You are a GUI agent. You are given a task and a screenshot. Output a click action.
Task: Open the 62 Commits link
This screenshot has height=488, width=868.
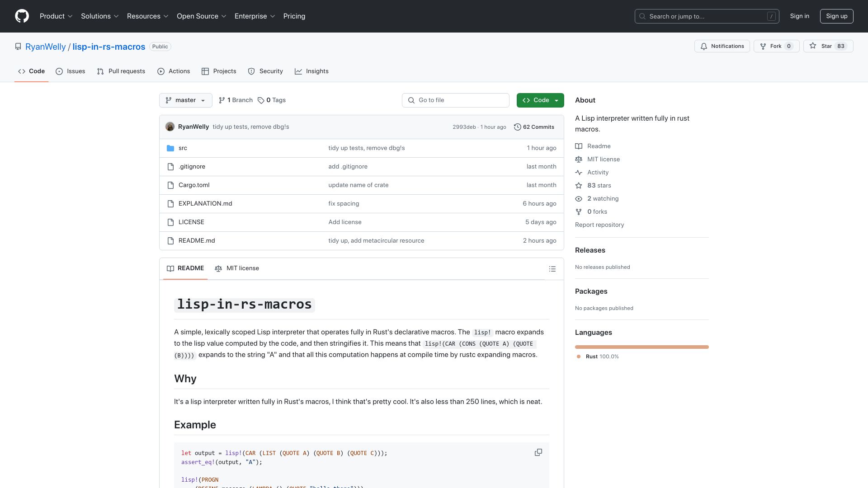click(534, 127)
